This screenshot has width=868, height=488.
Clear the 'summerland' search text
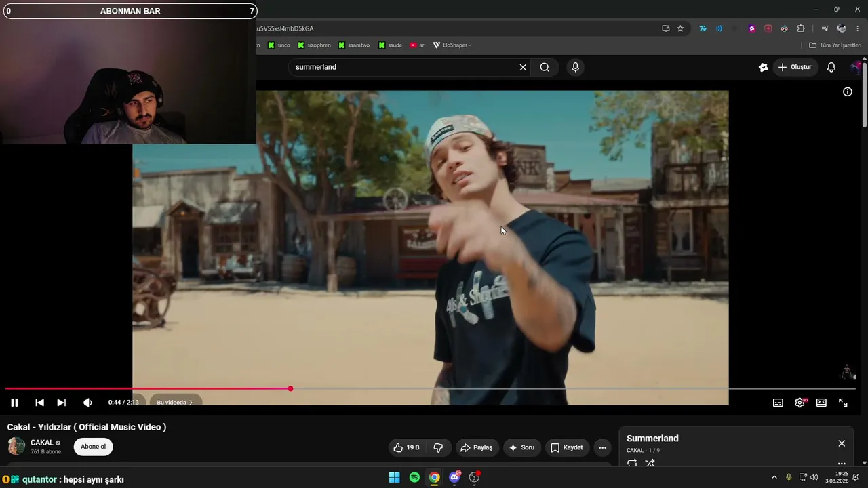tap(523, 67)
